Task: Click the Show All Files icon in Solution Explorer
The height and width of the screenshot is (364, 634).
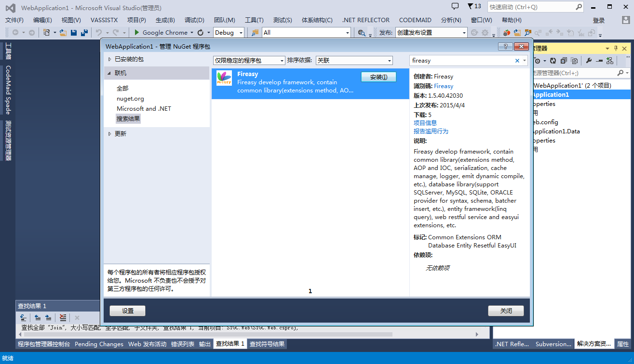Action: 574,61
